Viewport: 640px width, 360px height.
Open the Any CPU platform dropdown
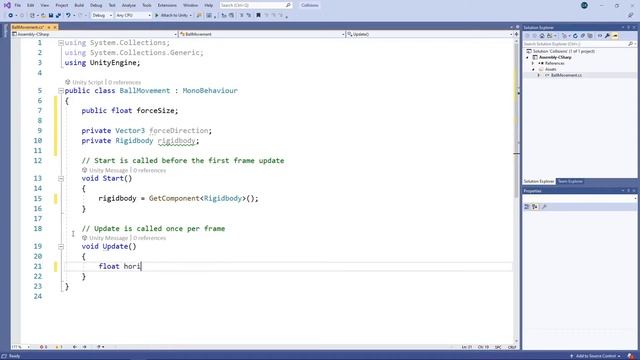coord(133,16)
